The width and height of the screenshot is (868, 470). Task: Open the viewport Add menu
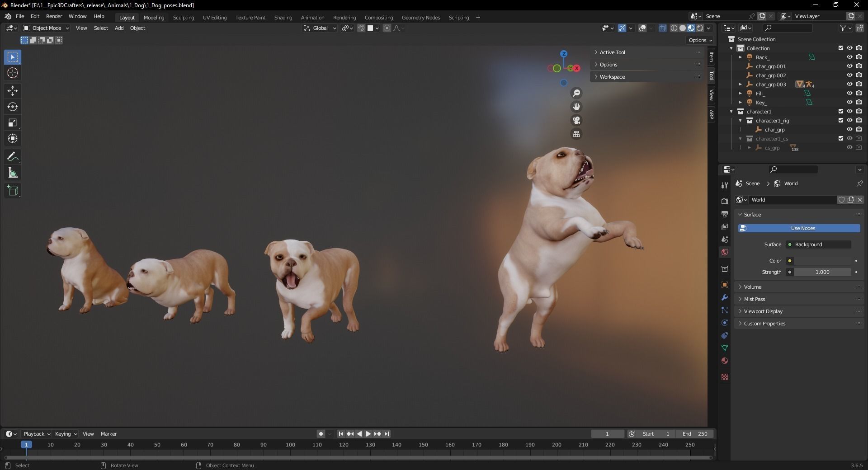coord(119,28)
